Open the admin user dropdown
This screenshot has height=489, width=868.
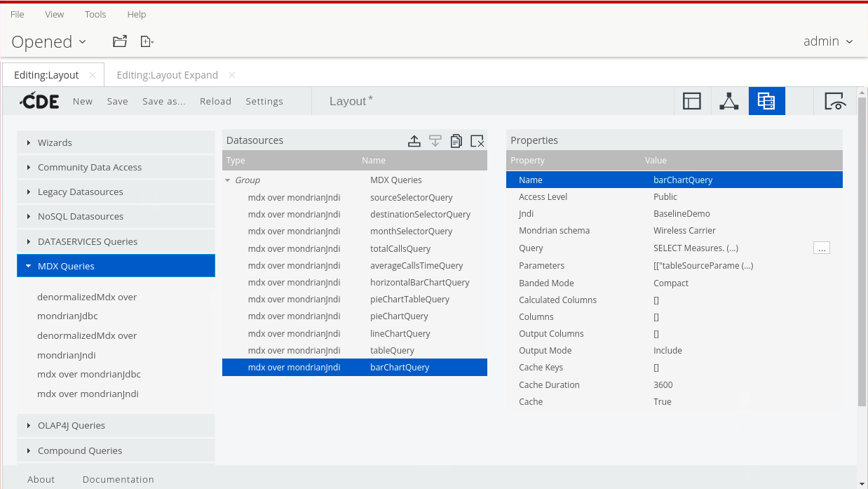(828, 41)
